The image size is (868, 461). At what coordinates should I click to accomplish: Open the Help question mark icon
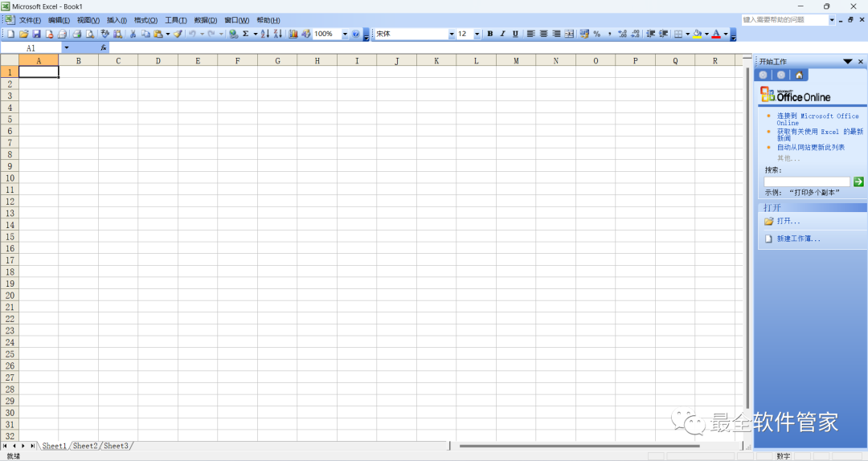pyautogui.click(x=355, y=34)
